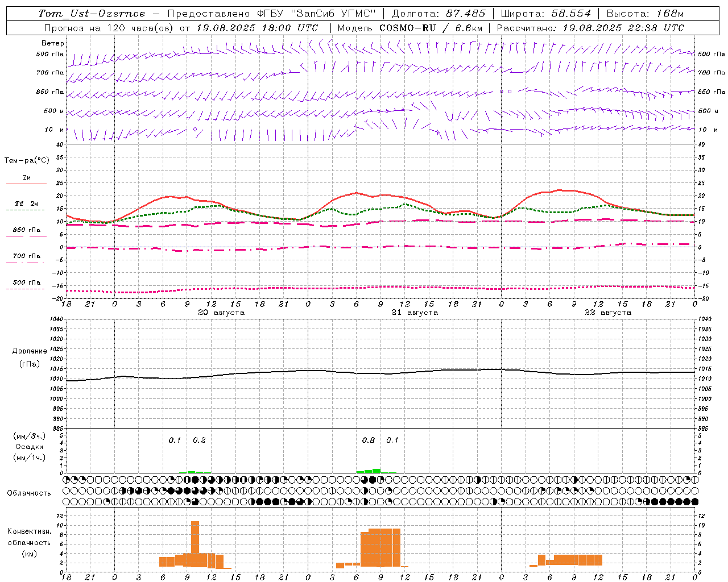This screenshot has width=728, height=582.
Task: Click the red 2м temperature legend line
Action: pos(27,184)
